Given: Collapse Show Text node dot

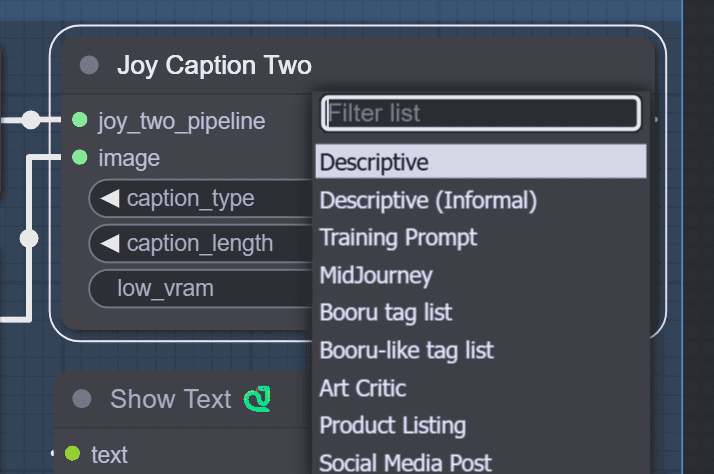Looking at the screenshot, I should pos(82,399).
